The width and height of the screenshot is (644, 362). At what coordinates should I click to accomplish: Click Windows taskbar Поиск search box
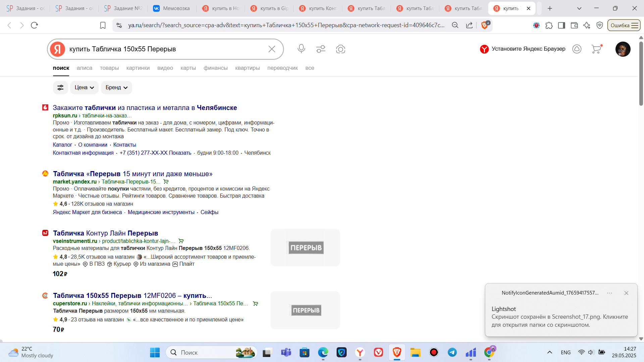(x=211, y=352)
